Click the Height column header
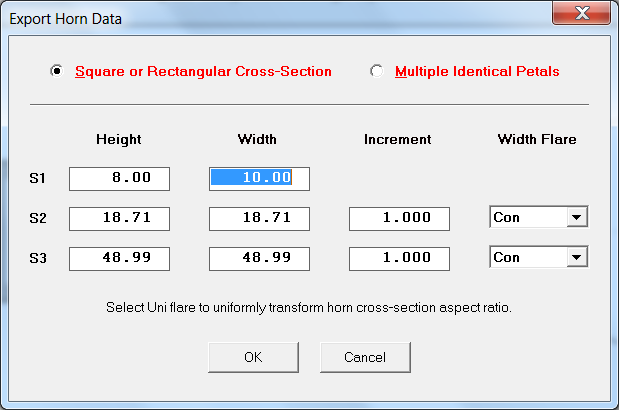Image resolution: width=619 pixels, height=410 pixels. [118, 140]
